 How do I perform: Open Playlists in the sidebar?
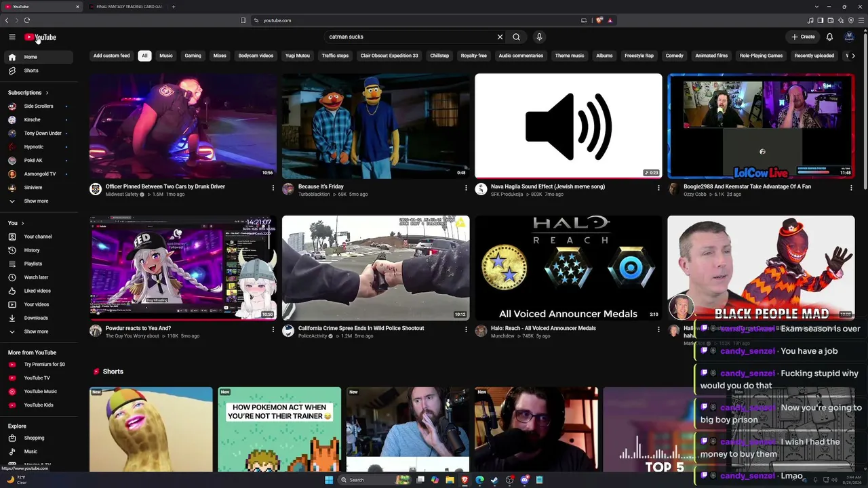coord(38,264)
